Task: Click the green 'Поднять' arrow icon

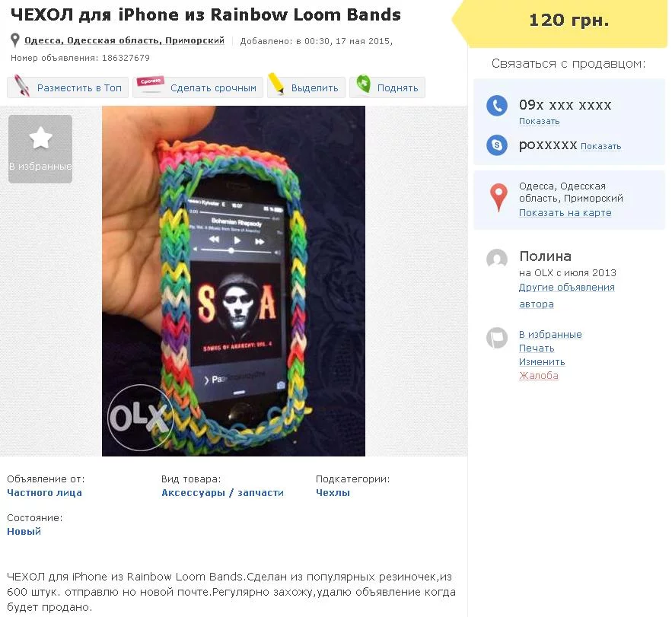Action: pyautogui.click(x=364, y=86)
